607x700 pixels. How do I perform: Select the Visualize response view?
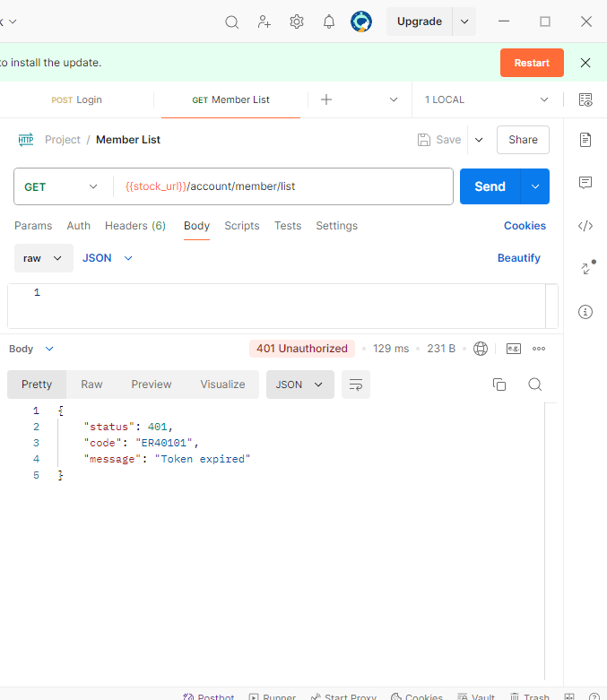point(222,385)
